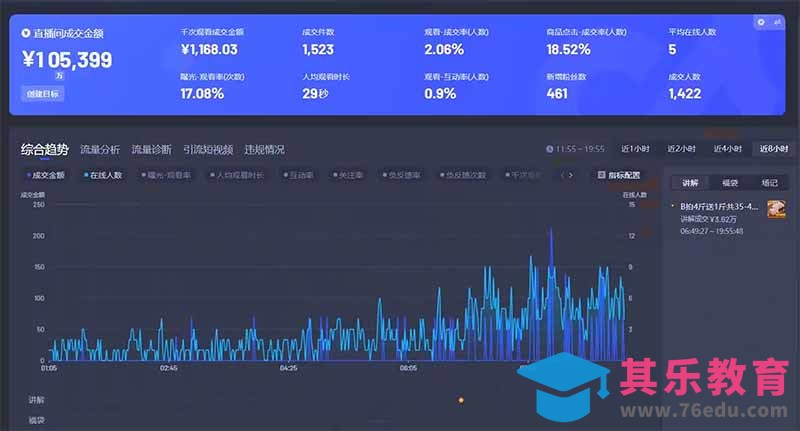800x431 pixels.
Task: Open the product thumbnail in 讲解 list
Action: (776, 209)
